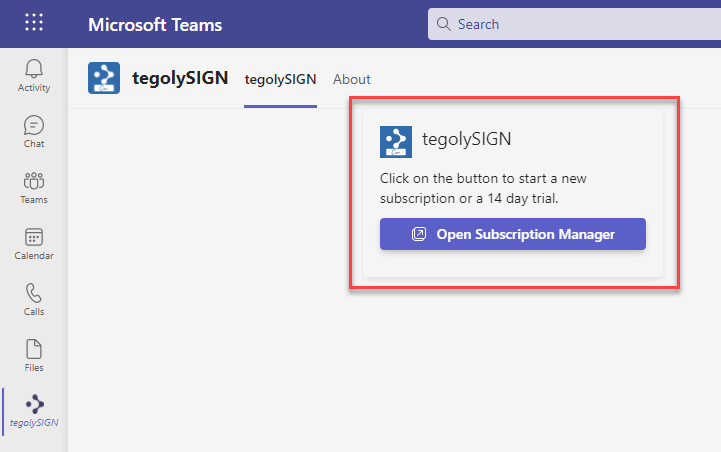Click the tegolySIGN card heading text

coord(467,139)
